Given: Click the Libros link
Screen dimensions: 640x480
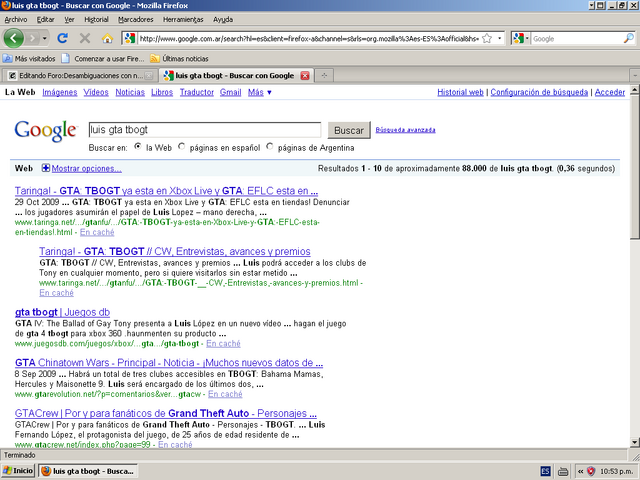Looking at the screenshot, I should (162, 92).
